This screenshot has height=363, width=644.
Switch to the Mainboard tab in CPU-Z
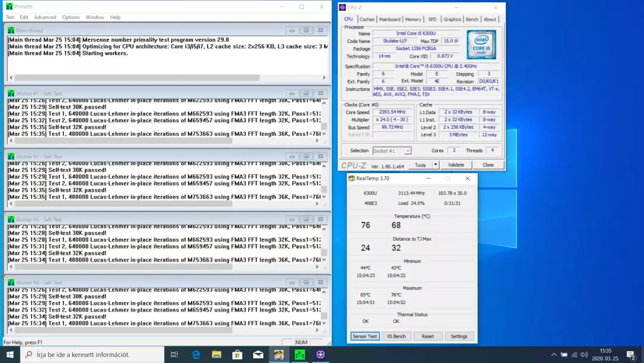(389, 19)
